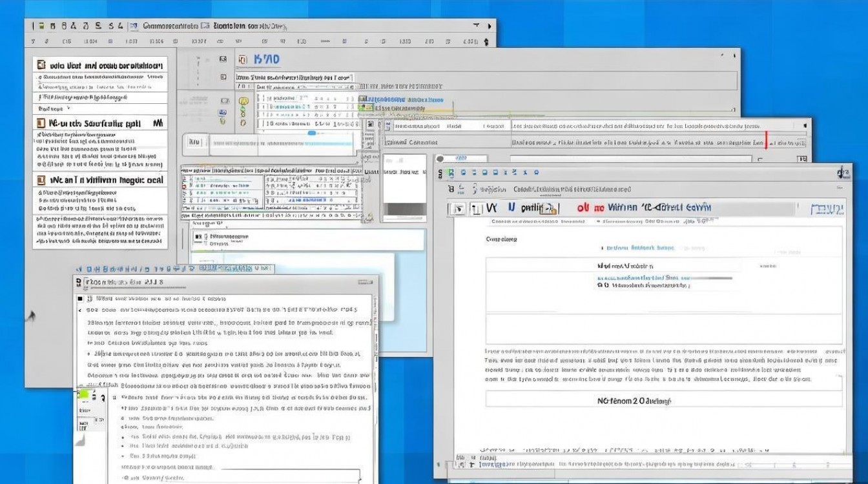Click the green square swatch beside the front-left document
Screen dimensions: 868x484
83,394
